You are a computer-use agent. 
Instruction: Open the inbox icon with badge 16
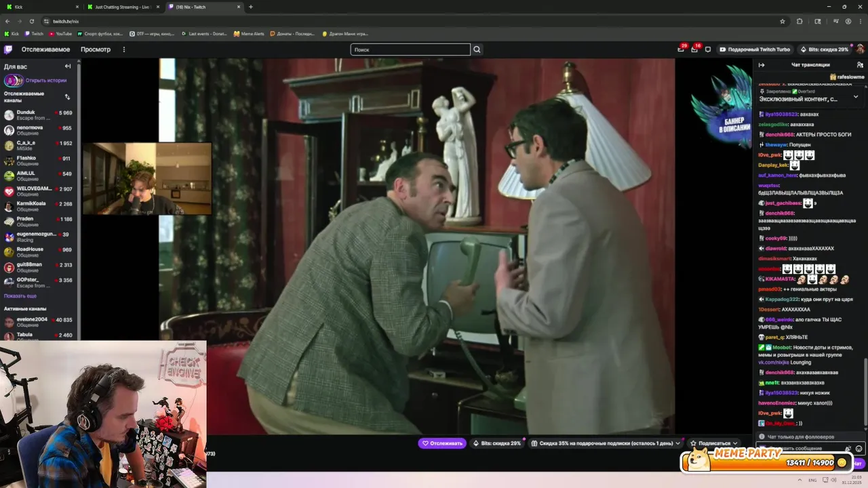[x=694, y=49]
